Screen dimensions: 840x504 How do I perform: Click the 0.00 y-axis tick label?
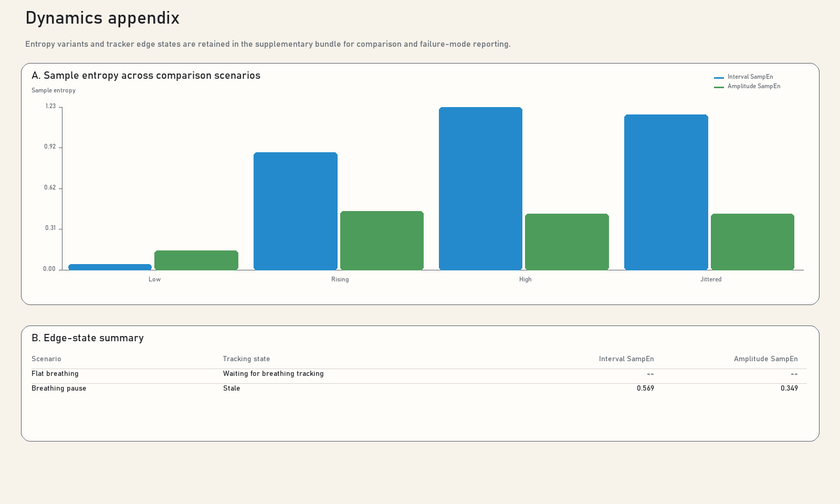pos(49,269)
